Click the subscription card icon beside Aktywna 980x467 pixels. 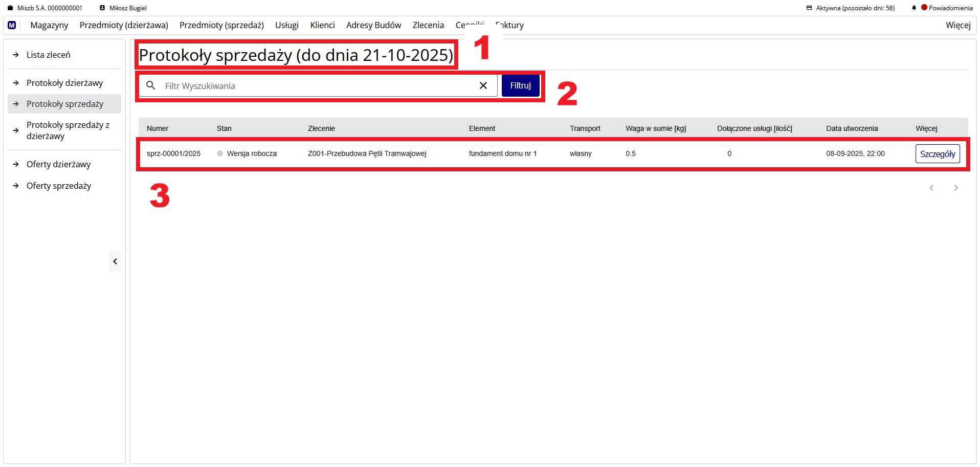pos(809,8)
